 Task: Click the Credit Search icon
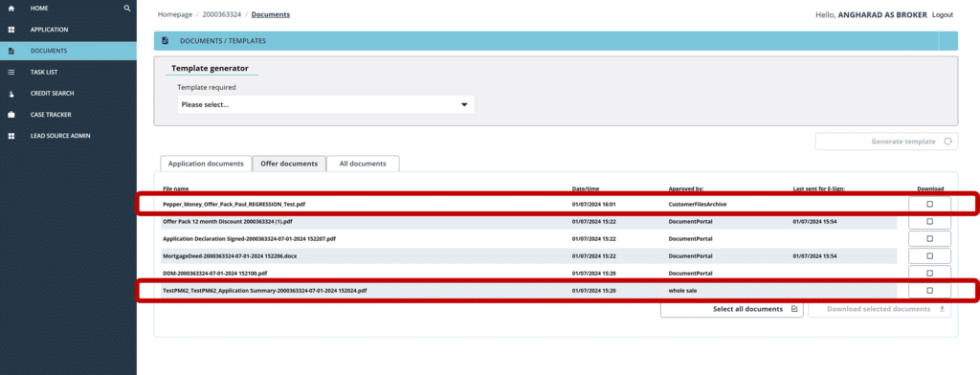(x=11, y=94)
